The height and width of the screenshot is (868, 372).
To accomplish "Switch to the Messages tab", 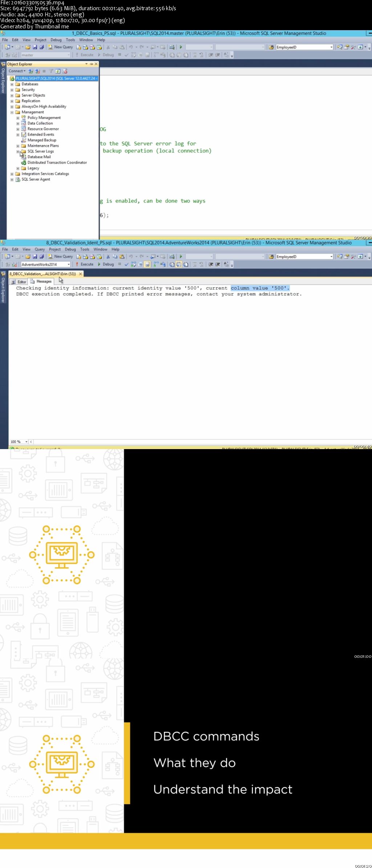I will pyautogui.click(x=41, y=281).
